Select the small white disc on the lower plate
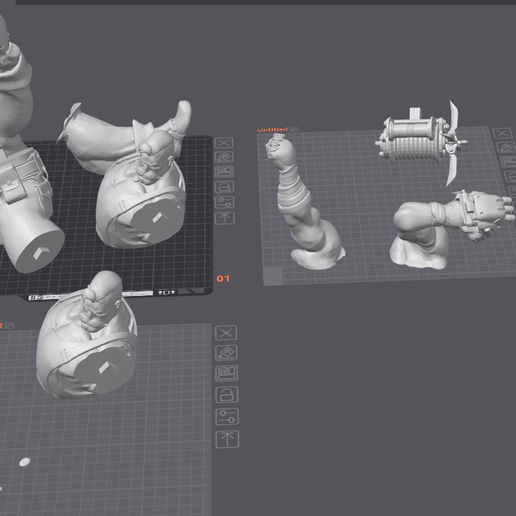 coord(25,462)
